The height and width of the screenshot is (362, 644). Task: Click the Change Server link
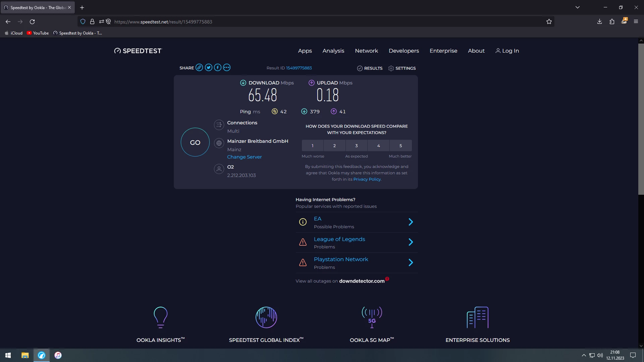click(x=244, y=157)
